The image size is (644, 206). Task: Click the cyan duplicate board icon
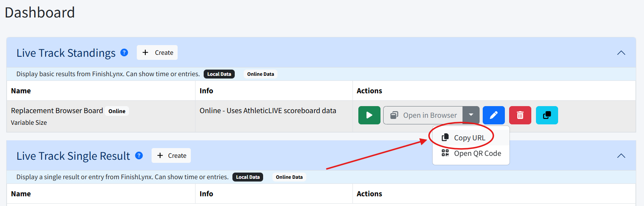[547, 115]
